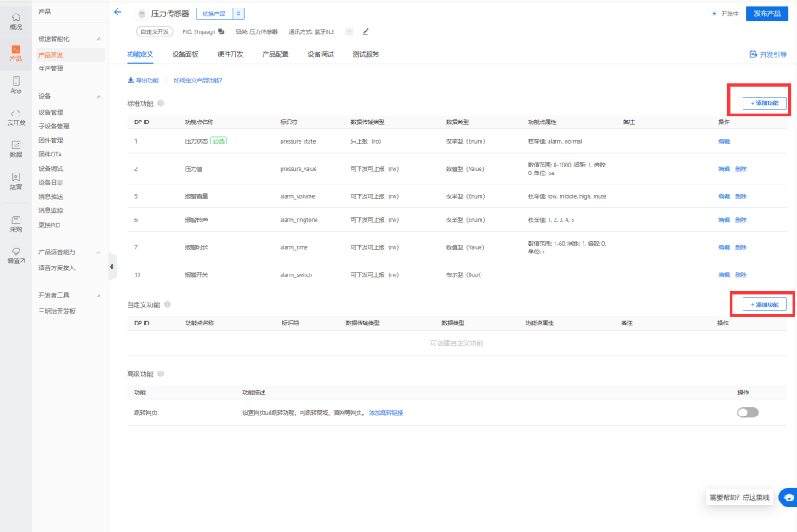The image size is (797, 532).
Task: Open the 云开发 cloud development icon
Action: click(x=16, y=117)
